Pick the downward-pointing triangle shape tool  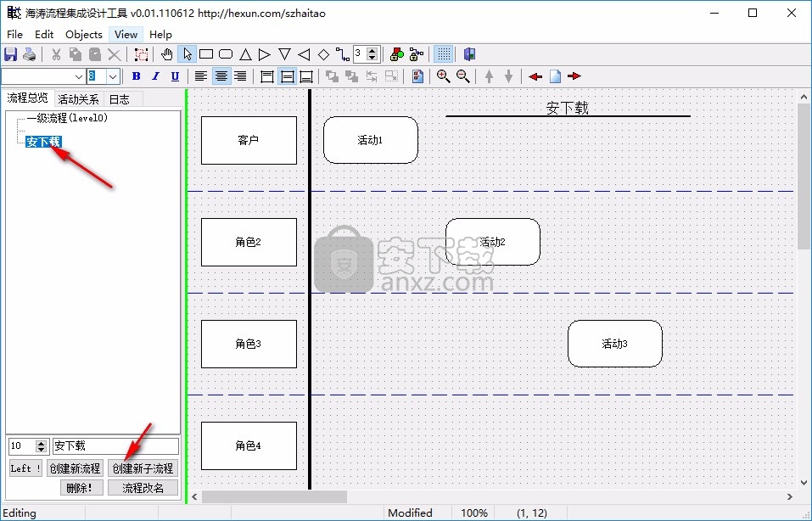coord(284,54)
